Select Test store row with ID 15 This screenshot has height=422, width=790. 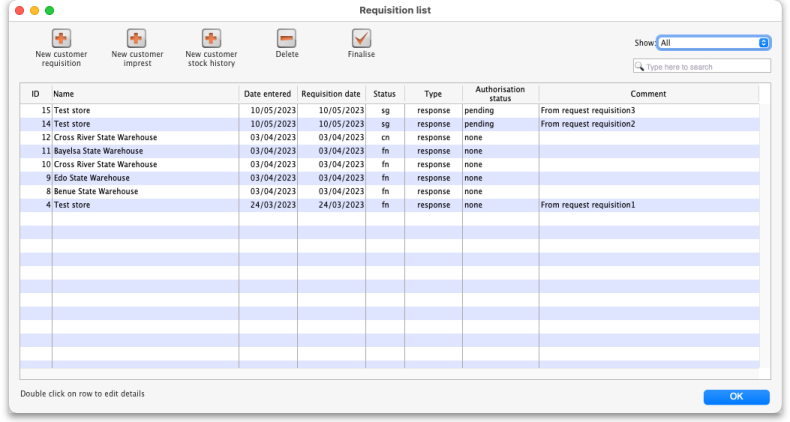[389, 110]
